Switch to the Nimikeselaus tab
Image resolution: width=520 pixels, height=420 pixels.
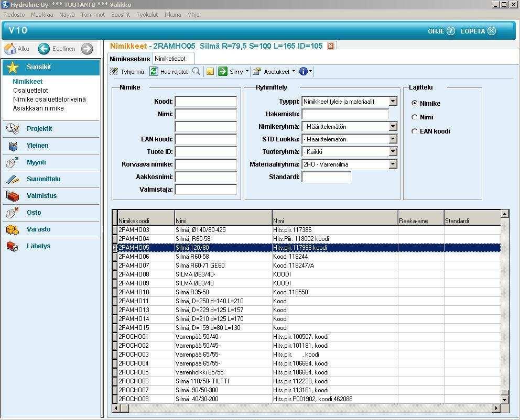click(130, 59)
